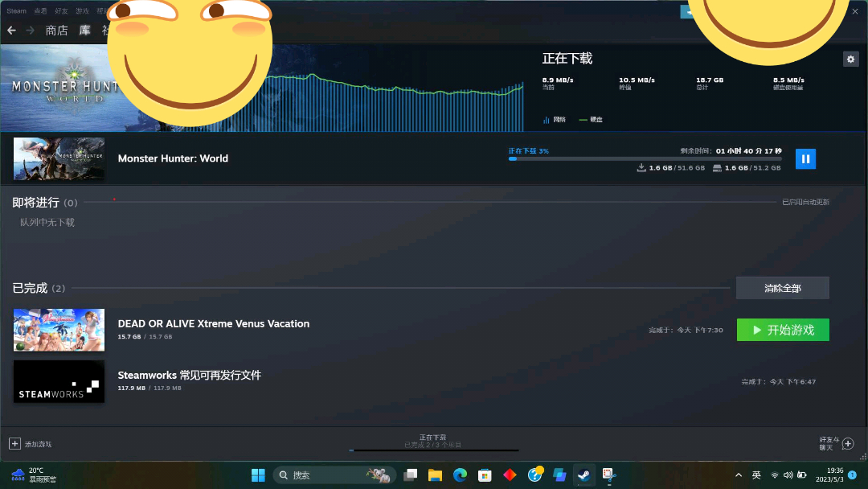Click Steamworks 常见可再发行文件 title
This screenshot has width=868, height=489.
coord(190,375)
